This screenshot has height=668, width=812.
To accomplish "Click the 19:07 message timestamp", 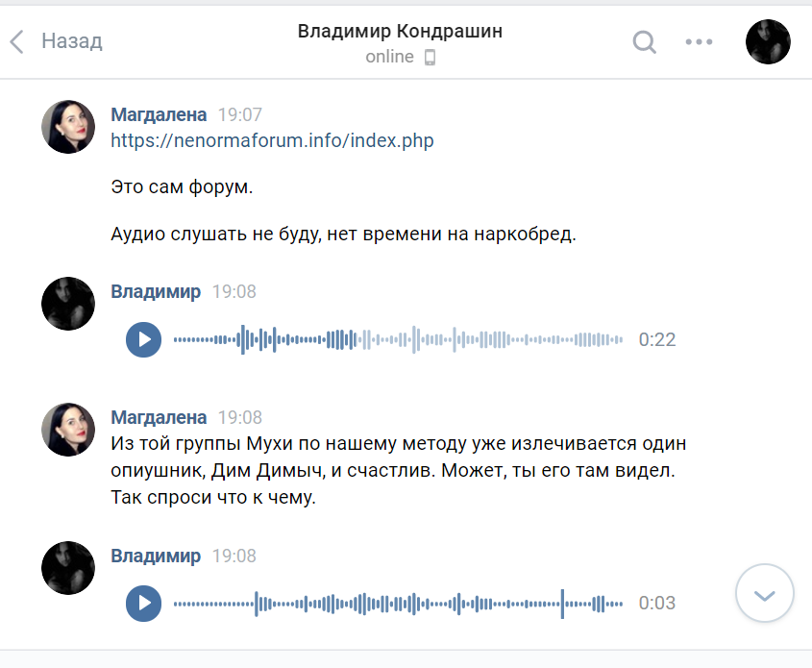I will coord(240,114).
